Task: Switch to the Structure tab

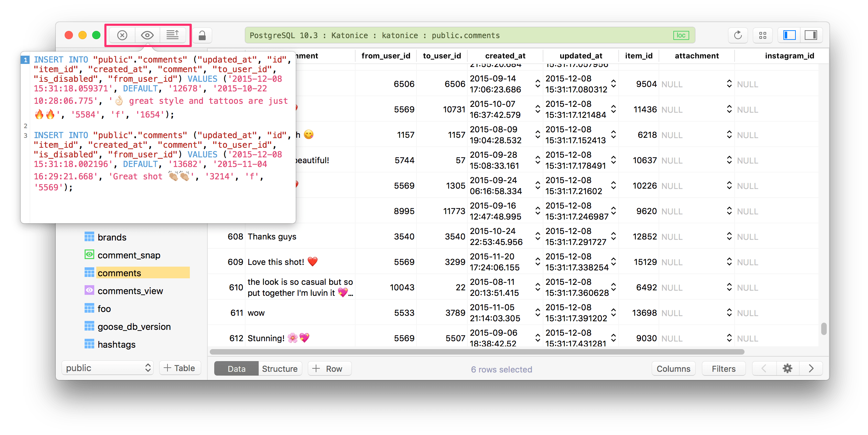Action: click(x=280, y=369)
